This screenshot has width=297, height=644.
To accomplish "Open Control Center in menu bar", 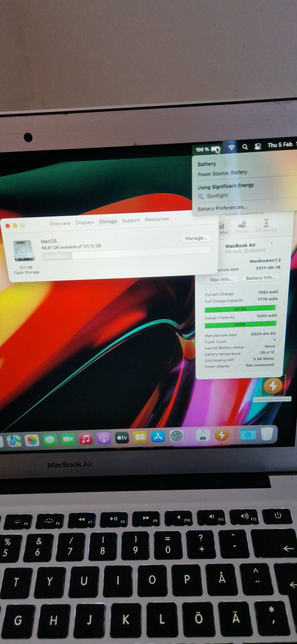I will coord(258,146).
